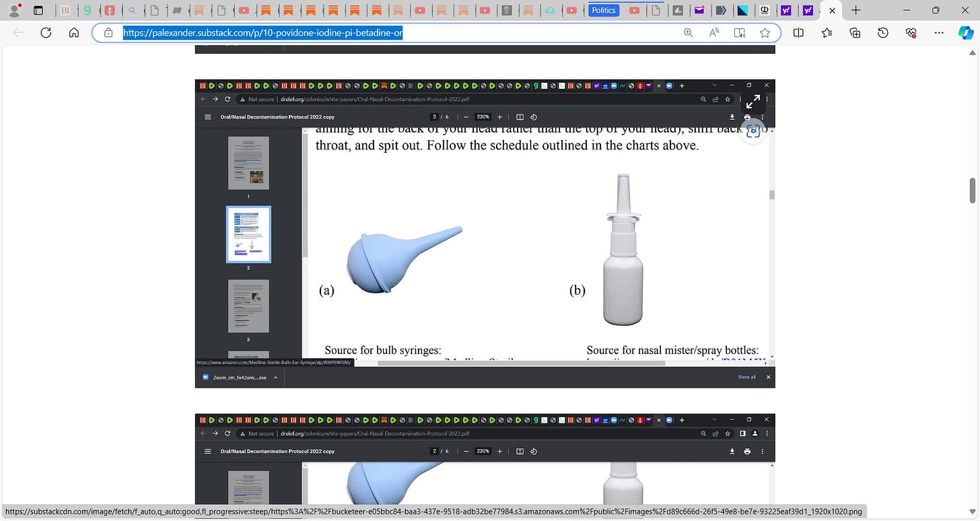Expand the first image to full view
The height and width of the screenshot is (521, 980).
click(753, 102)
